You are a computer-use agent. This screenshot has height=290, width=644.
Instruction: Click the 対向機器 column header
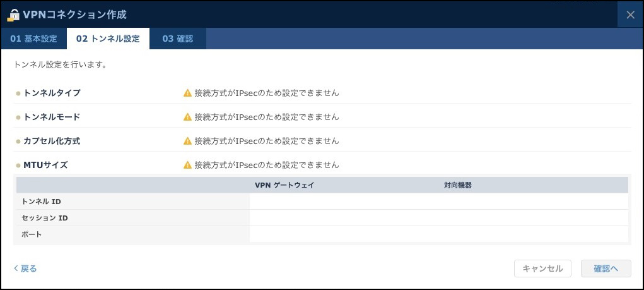(x=457, y=185)
